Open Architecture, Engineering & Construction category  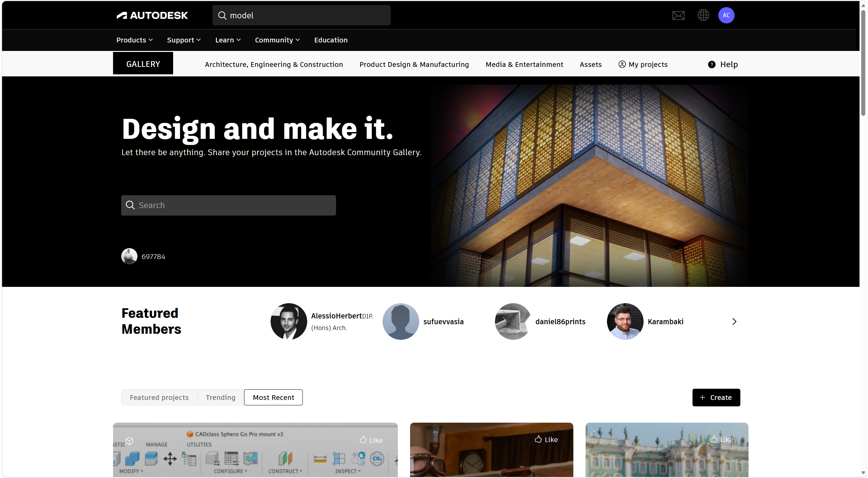coord(274,65)
